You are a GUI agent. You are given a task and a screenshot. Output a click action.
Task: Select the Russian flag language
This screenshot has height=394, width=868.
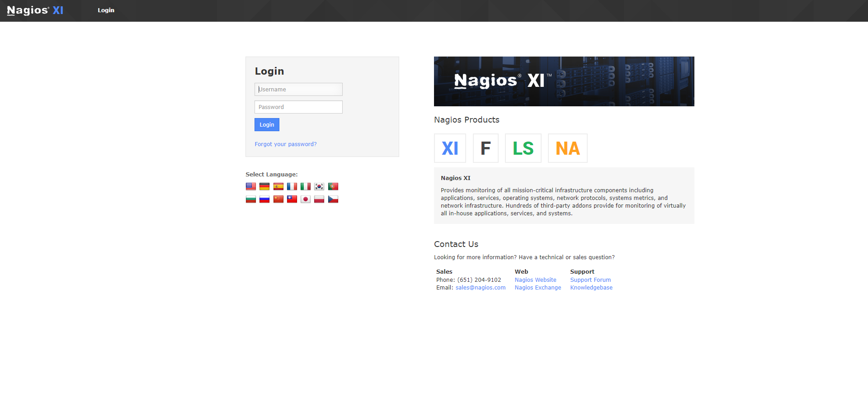click(x=264, y=199)
